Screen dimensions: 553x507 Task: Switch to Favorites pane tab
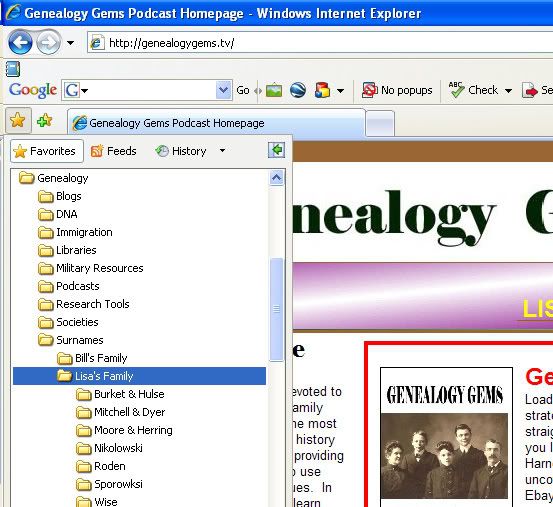point(47,151)
